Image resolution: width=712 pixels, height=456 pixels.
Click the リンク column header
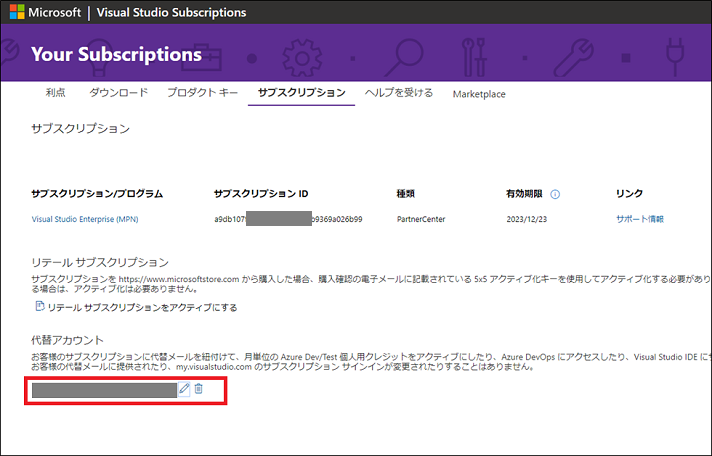click(x=629, y=194)
